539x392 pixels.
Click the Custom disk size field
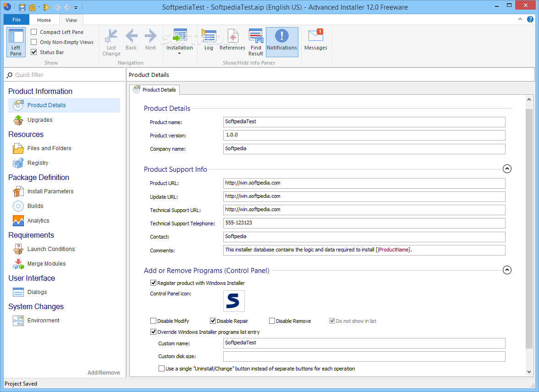pyautogui.click(x=364, y=357)
